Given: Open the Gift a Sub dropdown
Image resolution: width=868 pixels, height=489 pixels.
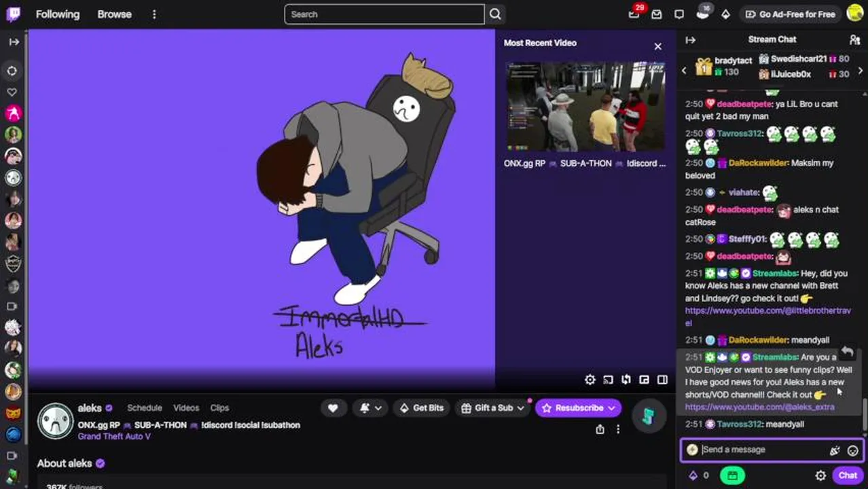Looking at the screenshot, I should point(493,408).
